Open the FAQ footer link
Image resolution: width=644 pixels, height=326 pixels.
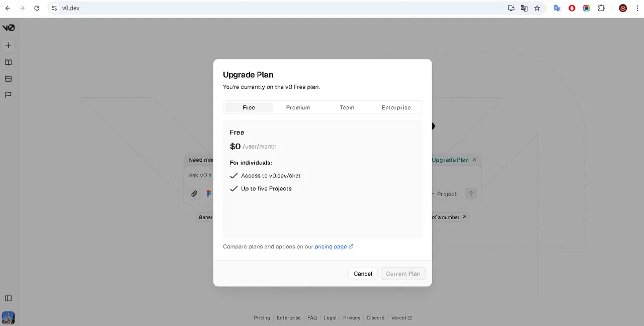point(312,317)
